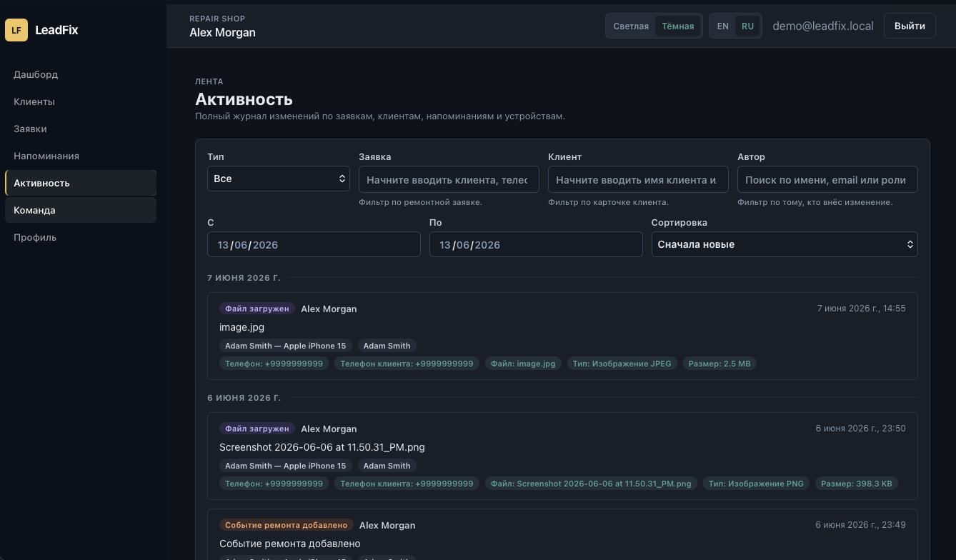Click Файл загружен badge on image.jpg entry

(257, 309)
